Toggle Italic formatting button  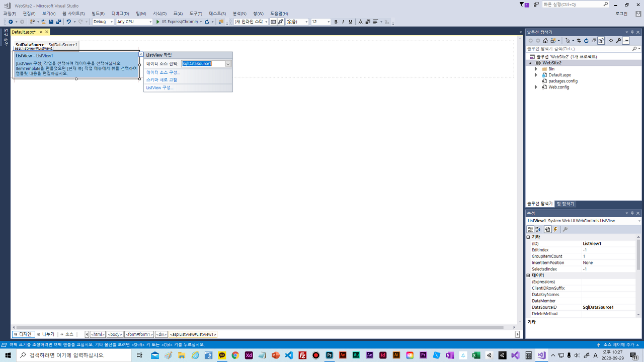click(x=343, y=22)
